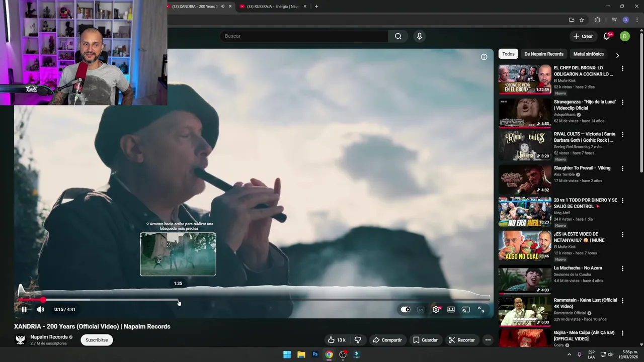
Task: Open options for La Muchacha No Azara
Action: click(x=622, y=268)
